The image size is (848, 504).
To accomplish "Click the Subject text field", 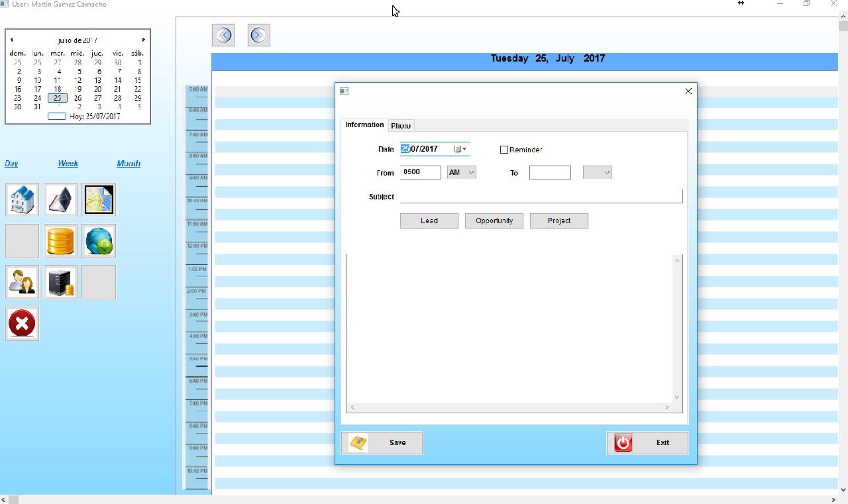I will [541, 196].
